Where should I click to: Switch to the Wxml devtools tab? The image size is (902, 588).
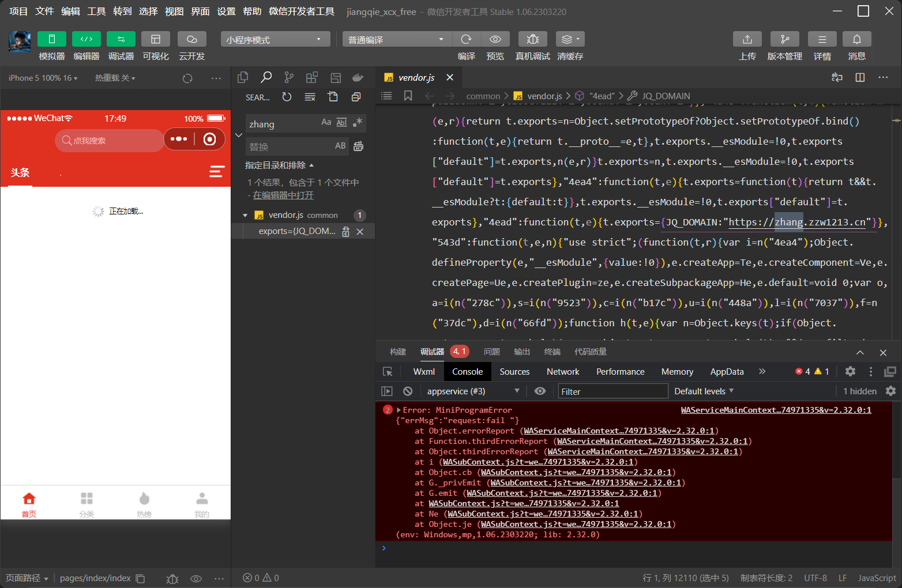click(x=424, y=372)
